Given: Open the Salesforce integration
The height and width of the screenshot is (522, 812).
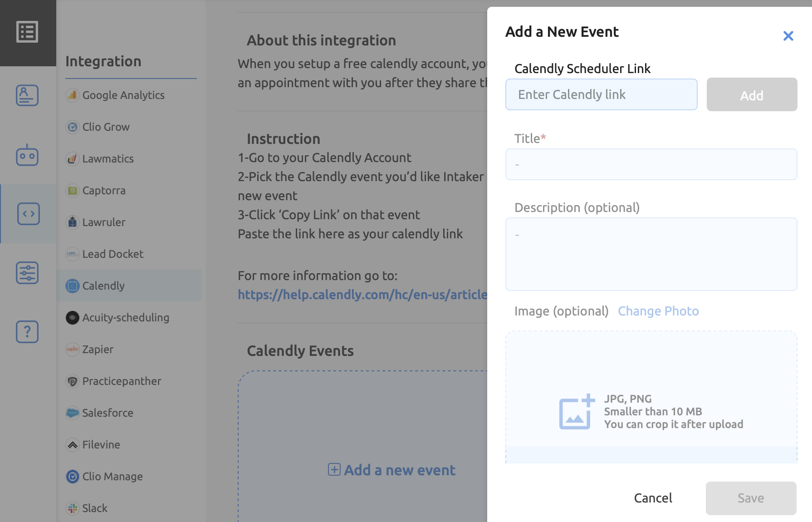Looking at the screenshot, I should point(108,413).
